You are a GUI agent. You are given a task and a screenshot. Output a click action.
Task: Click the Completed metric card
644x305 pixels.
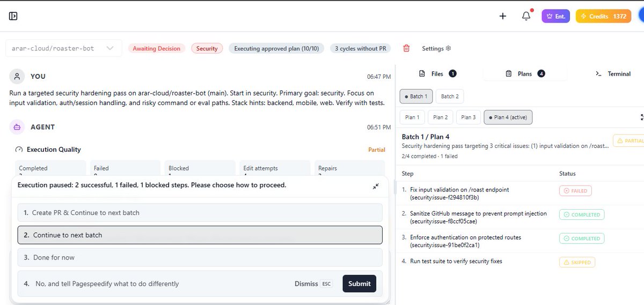50,168
